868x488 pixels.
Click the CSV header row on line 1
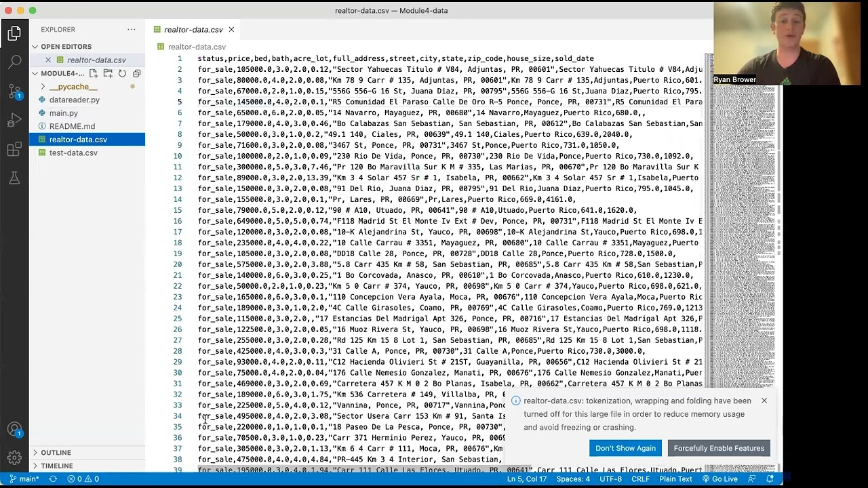[x=395, y=59]
